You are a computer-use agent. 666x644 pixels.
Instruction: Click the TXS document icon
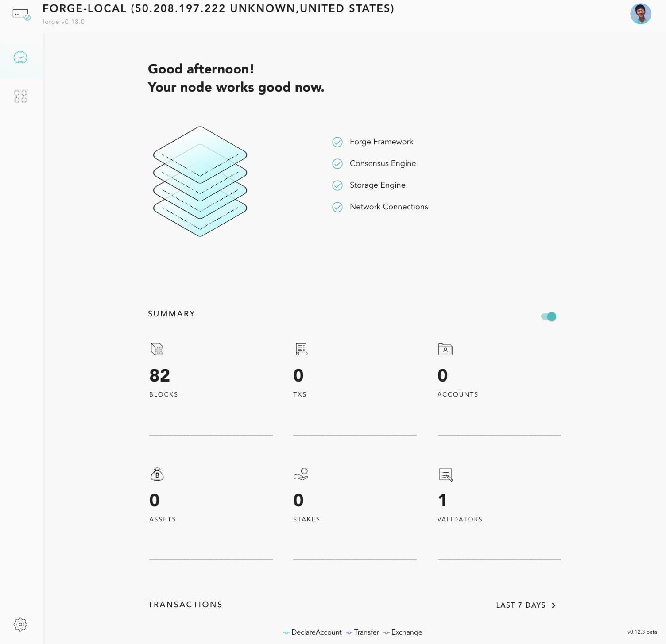click(x=302, y=349)
